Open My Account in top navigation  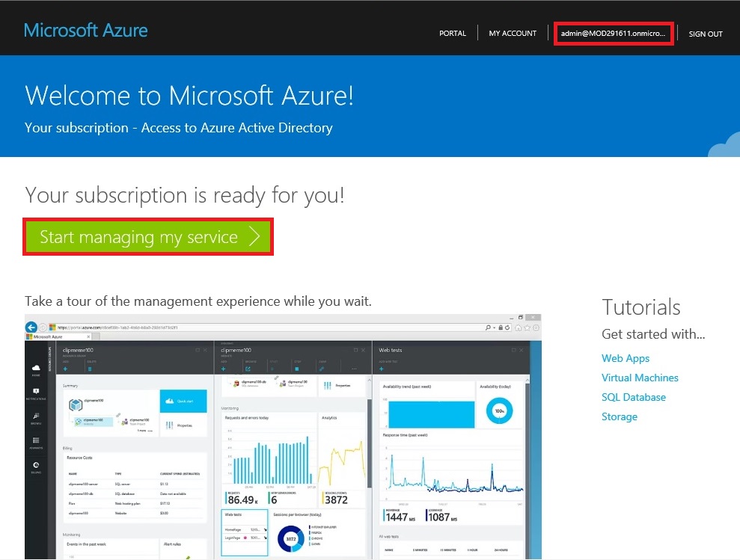click(513, 34)
